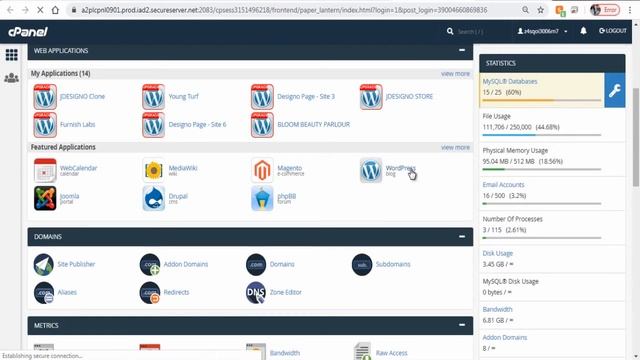640x360 pixels.
Task: Collapse the Web Applications section
Action: [462, 50]
